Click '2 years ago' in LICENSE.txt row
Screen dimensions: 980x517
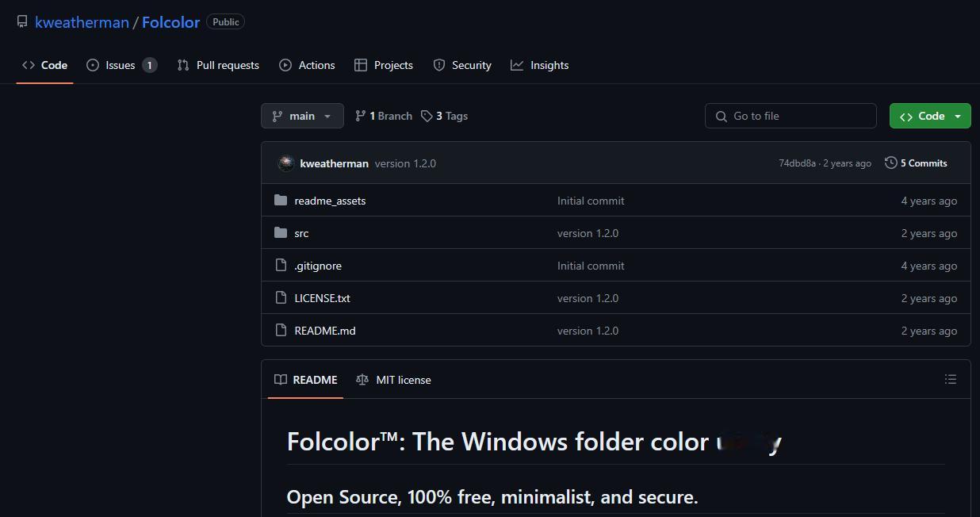pos(928,298)
